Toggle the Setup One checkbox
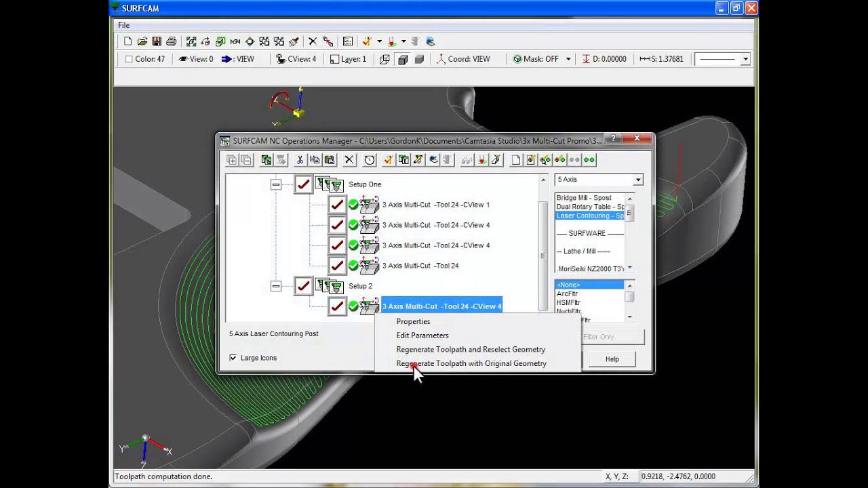 tap(303, 184)
